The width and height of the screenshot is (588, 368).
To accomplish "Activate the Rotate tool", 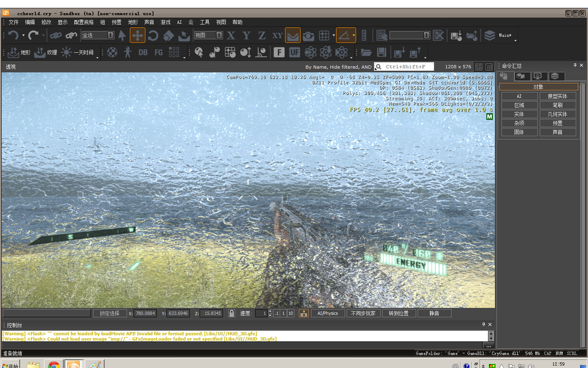I will click(153, 35).
